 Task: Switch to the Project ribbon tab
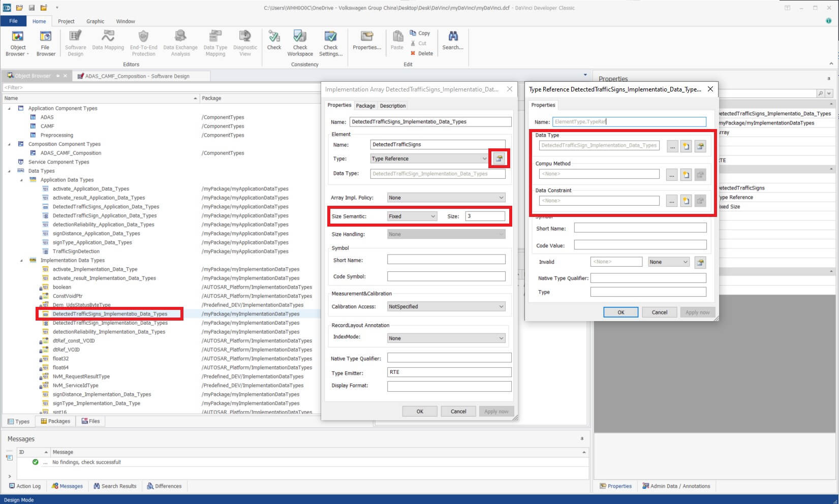click(66, 21)
